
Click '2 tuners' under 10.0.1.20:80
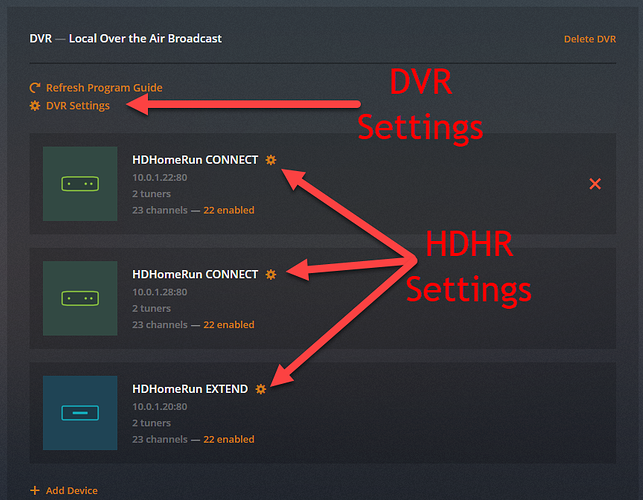[151, 423]
